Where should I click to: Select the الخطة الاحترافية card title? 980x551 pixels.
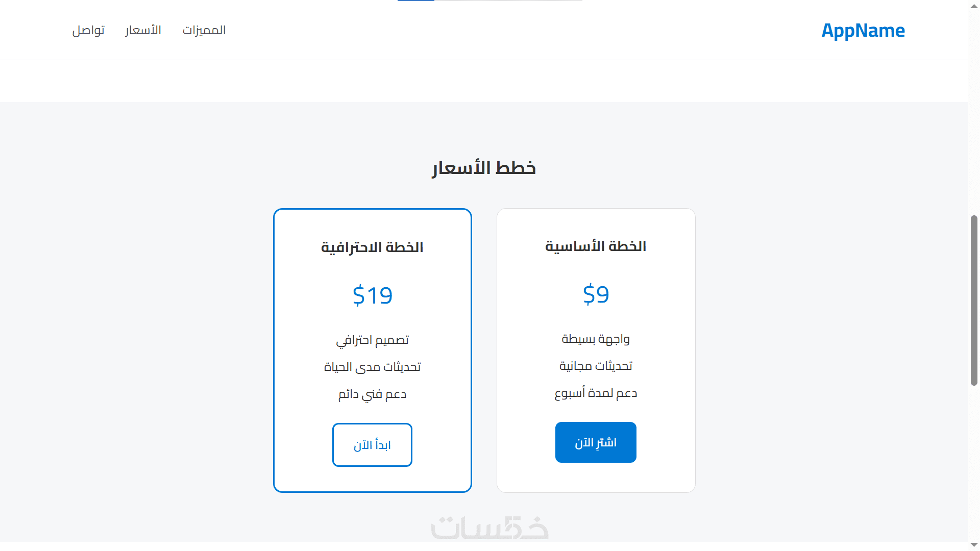point(372,247)
